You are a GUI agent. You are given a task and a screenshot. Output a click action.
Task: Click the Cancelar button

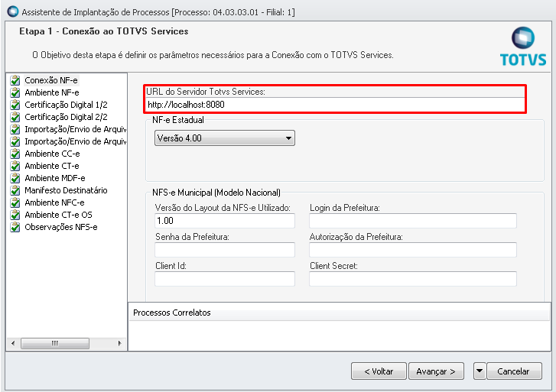[x=514, y=371]
